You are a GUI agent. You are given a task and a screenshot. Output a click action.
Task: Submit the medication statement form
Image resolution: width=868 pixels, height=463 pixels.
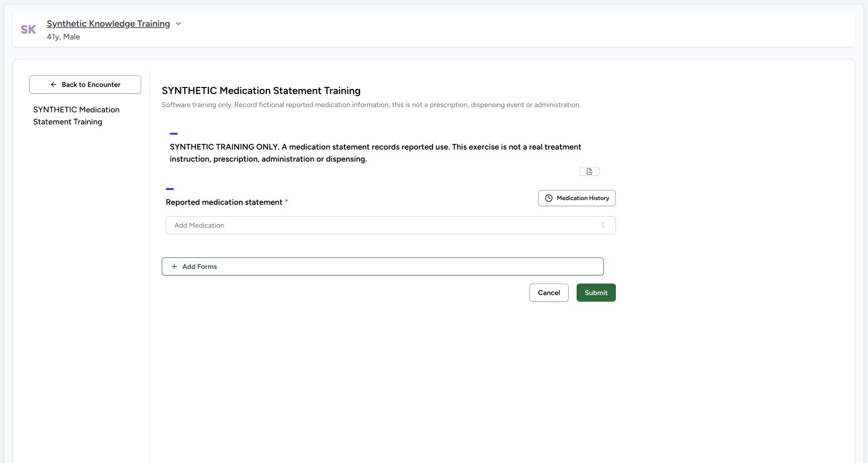pos(596,293)
